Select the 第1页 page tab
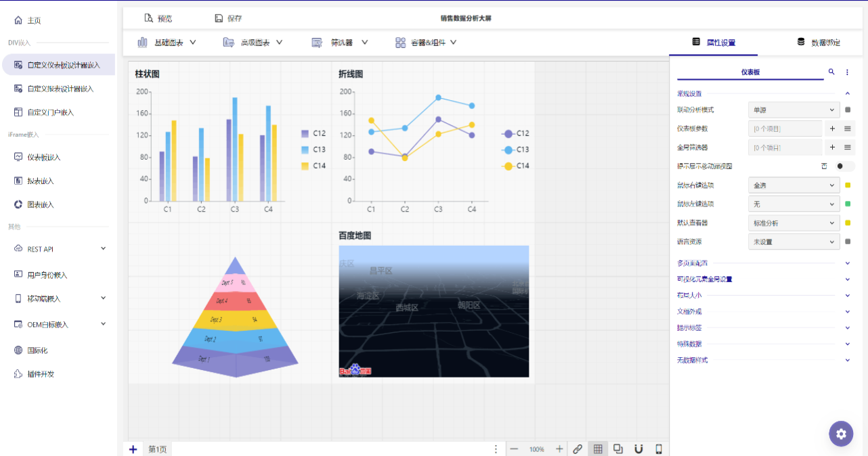This screenshot has height=456, width=868. [158, 449]
